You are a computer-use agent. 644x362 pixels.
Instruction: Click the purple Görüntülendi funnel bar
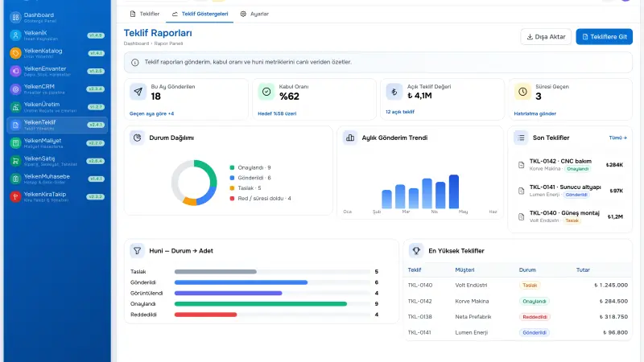[228, 293]
